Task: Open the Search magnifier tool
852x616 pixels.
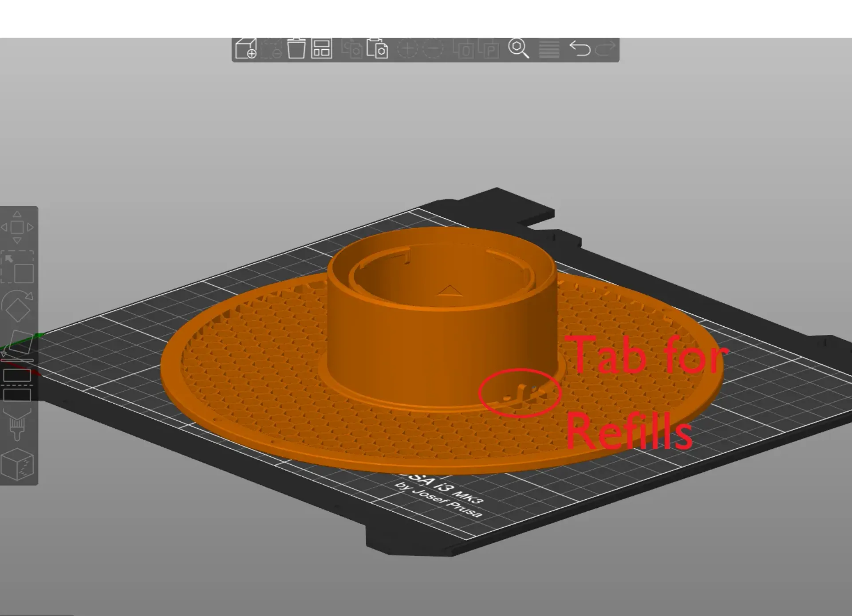Action: click(518, 48)
